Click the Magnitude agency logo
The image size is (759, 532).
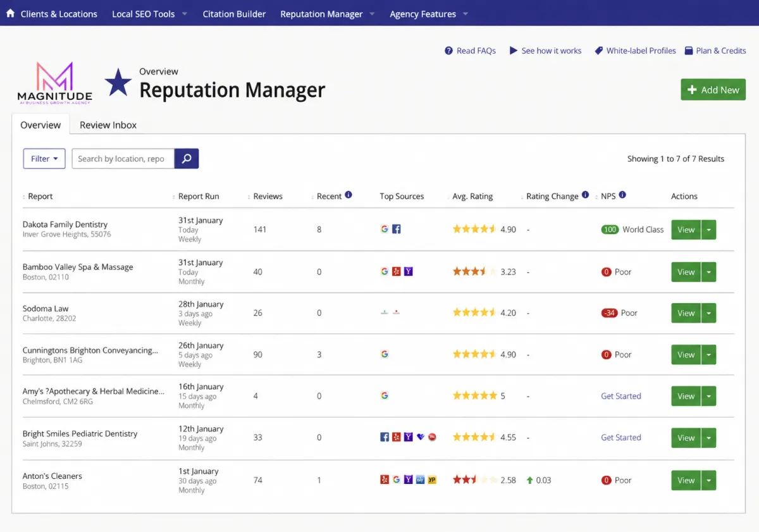pyautogui.click(x=54, y=82)
